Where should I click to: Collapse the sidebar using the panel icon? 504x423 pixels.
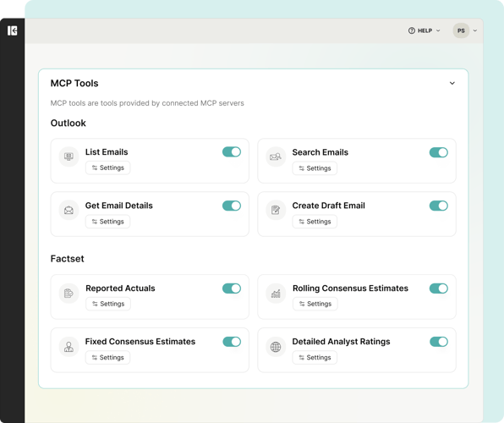(12, 31)
